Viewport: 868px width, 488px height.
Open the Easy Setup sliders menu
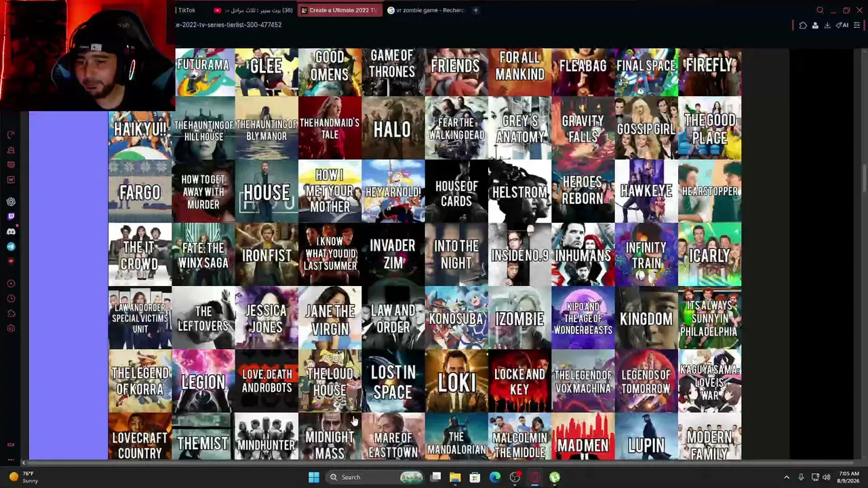pyautogui.click(x=856, y=26)
